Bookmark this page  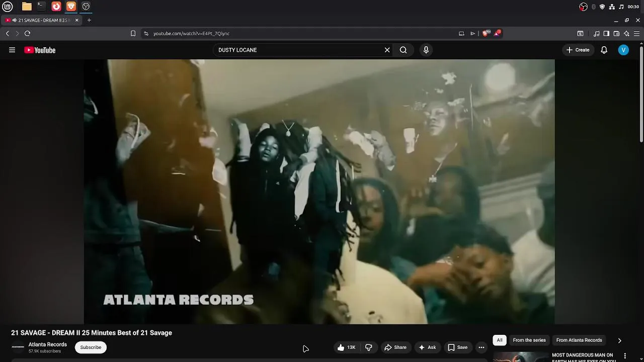(x=133, y=33)
